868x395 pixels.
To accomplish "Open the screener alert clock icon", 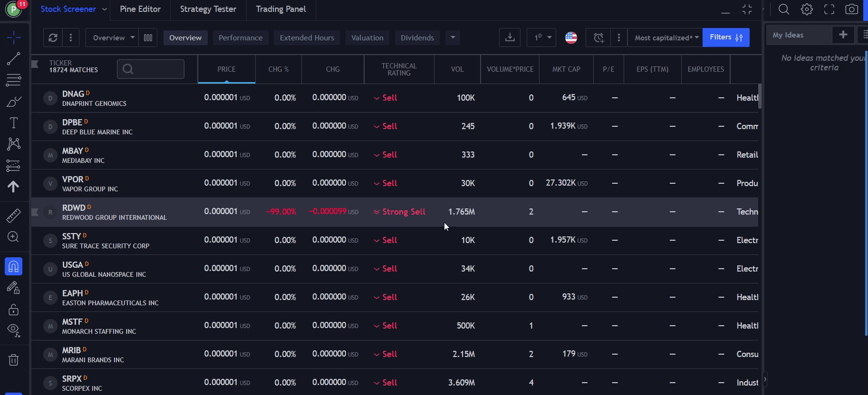I will (x=598, y=38).
